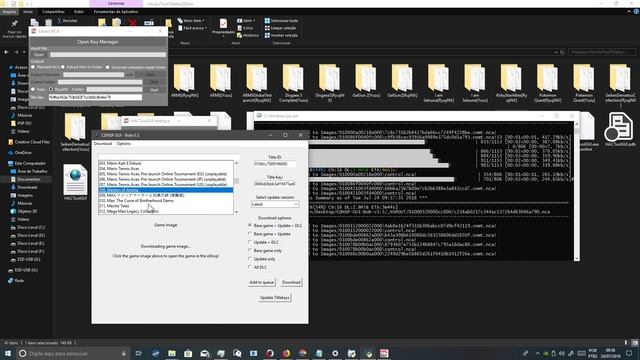Click the Selecionar tudo ribbon item
This screenshot has height=360, width=640.
pos(281,20)
